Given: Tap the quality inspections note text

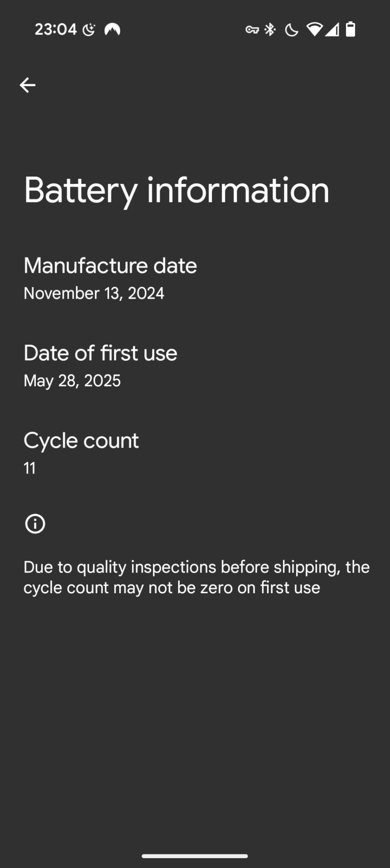Looking at the screenshot, I should [x=196, y=577].
